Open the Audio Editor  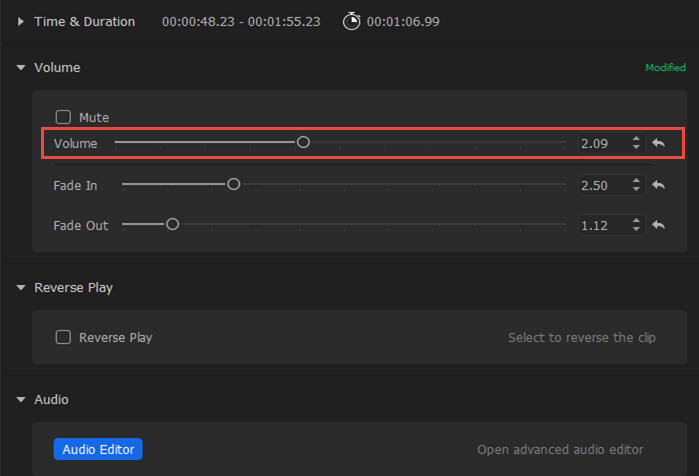pos(98,449)
